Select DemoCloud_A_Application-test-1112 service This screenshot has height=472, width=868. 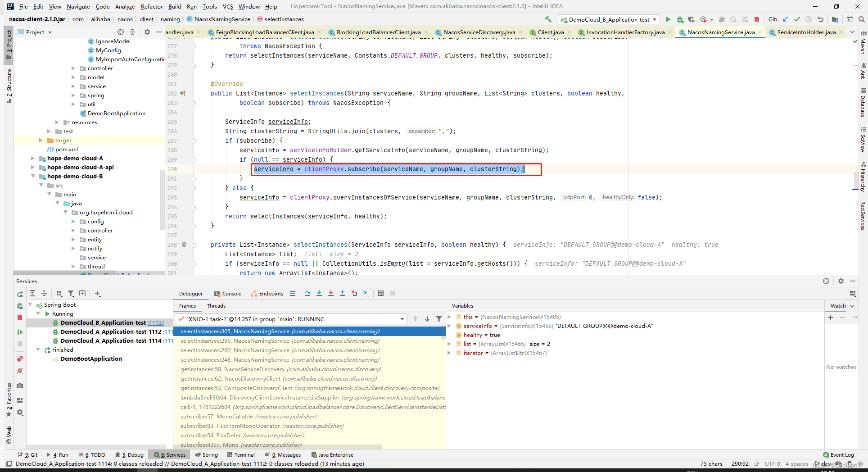[111, 332]
